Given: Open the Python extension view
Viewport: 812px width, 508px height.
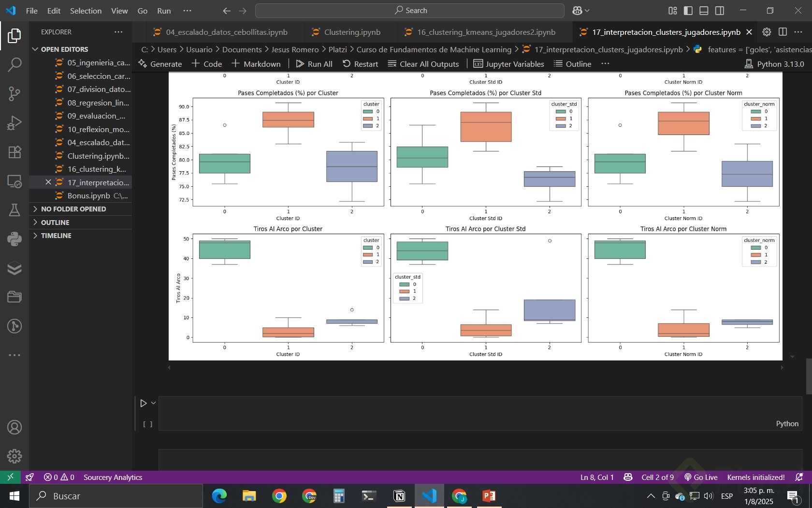Looking at the screenshot, I should (x=14, y=239).
